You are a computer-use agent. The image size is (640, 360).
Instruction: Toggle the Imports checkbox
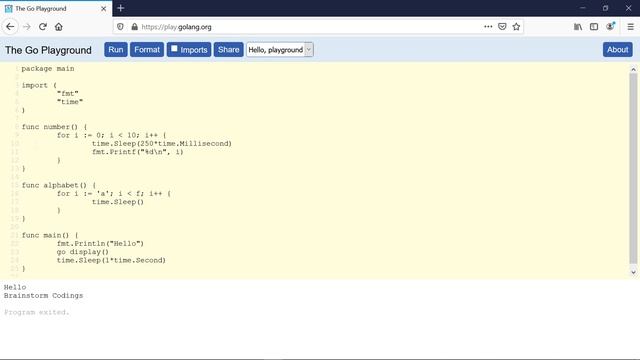(174, 49)
